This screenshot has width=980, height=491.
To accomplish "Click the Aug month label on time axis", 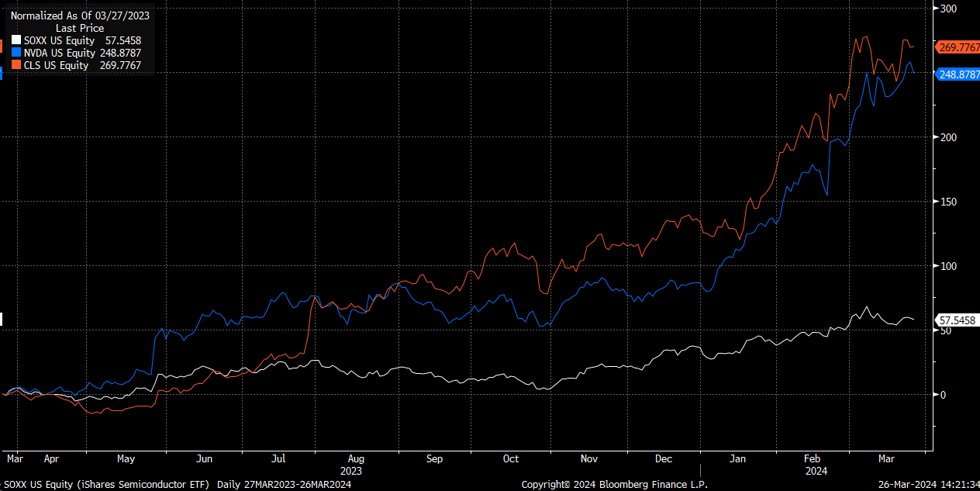I will point(356,458).
